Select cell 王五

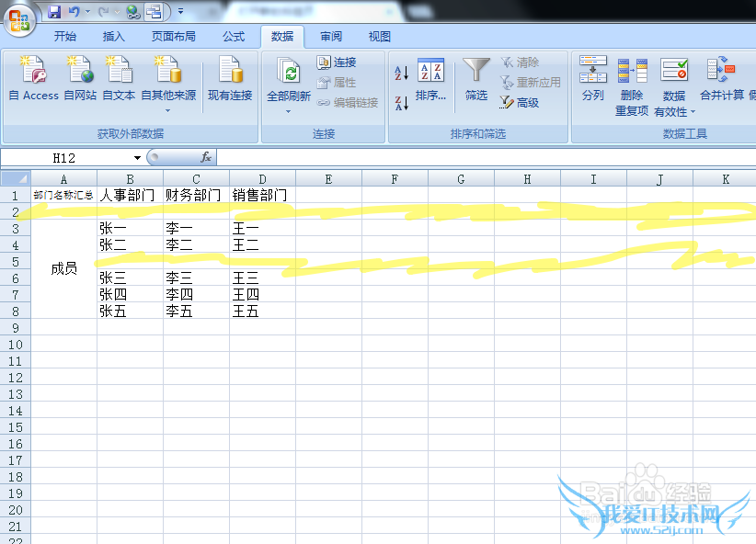(262, 311)
